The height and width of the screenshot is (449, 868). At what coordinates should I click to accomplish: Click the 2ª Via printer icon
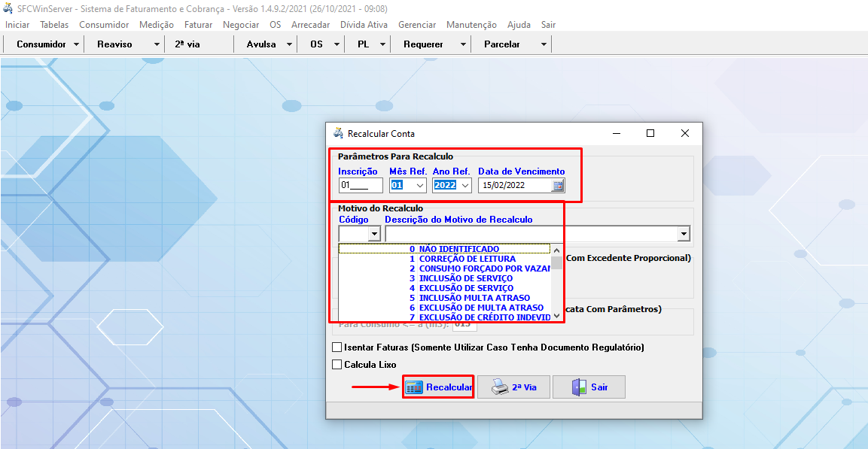coord(500,387)
